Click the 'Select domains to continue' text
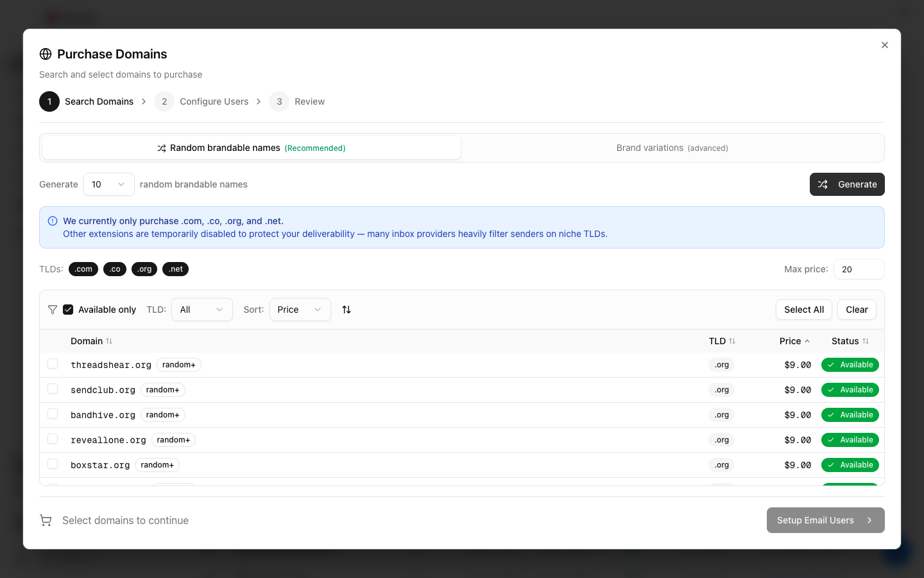This screenshot has height=578, width=924. 125,520
